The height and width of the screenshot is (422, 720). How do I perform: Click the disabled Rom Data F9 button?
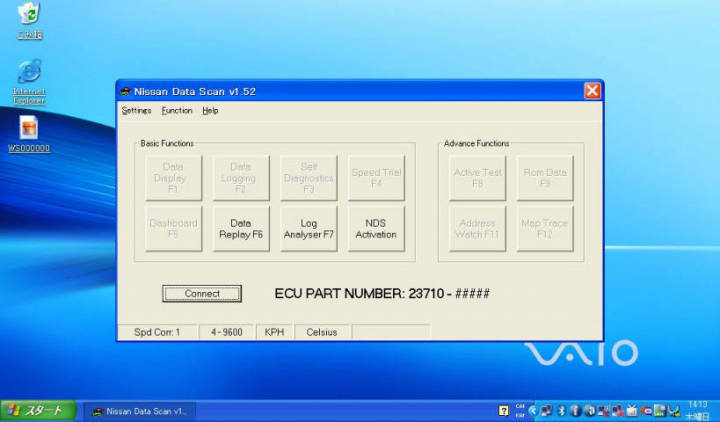pyautogui.click(x=545, y=178)
